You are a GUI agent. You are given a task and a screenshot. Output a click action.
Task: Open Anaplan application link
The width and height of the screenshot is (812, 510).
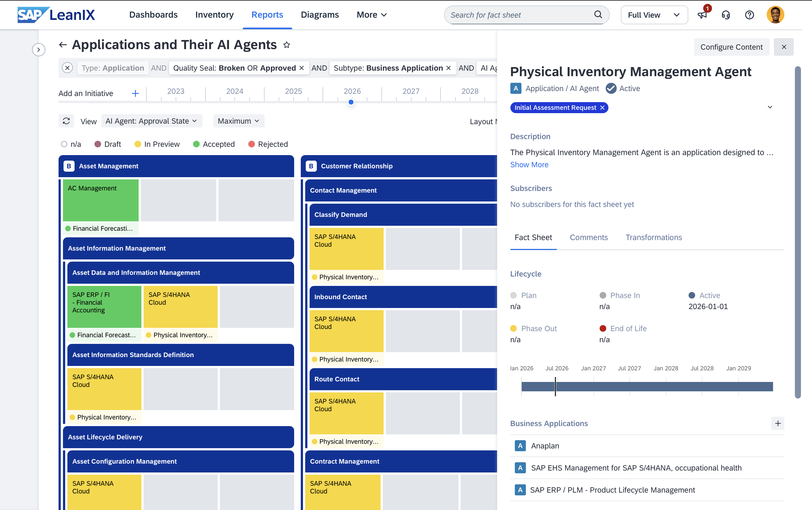pos(545,446)
